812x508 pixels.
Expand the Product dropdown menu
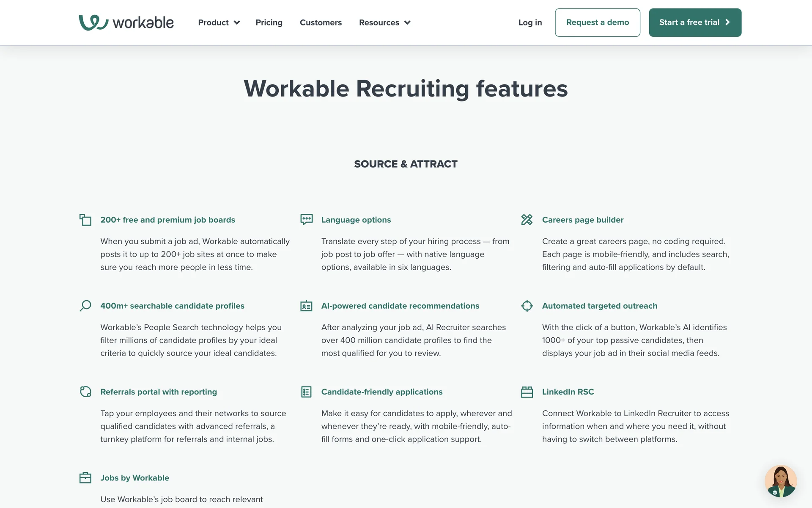pos(219,22)
